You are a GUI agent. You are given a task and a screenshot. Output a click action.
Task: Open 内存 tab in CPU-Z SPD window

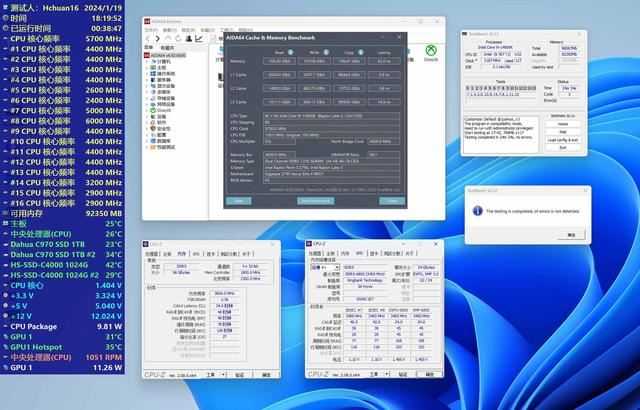[x=345, y=253]
